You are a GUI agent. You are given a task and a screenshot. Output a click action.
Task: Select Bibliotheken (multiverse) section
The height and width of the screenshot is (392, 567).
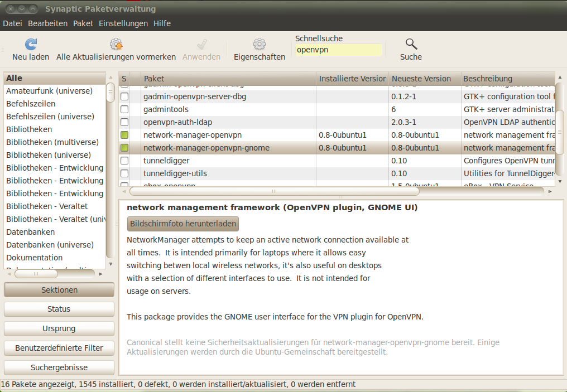[55, 142]
